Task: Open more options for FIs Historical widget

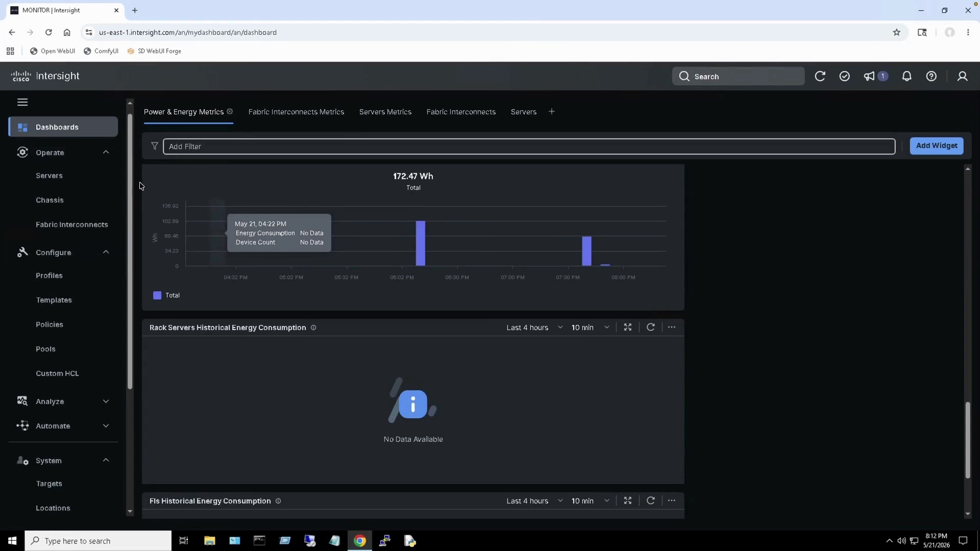Action: coord(672,501)
